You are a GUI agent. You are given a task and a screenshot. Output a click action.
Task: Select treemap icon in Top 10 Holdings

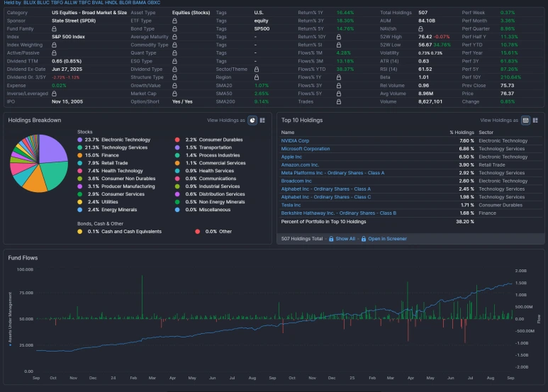pyautogui.click(x=535, y=121)
